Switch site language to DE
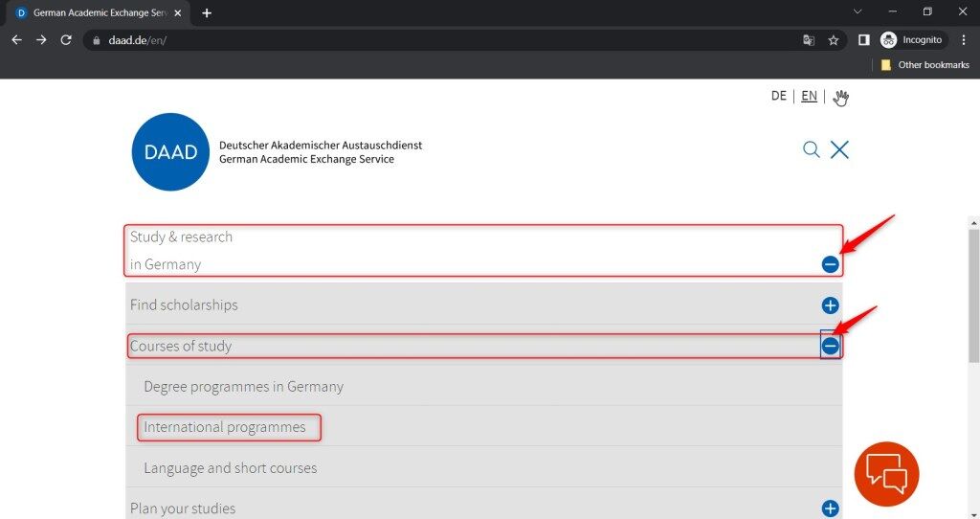 [x=779, y=96]
